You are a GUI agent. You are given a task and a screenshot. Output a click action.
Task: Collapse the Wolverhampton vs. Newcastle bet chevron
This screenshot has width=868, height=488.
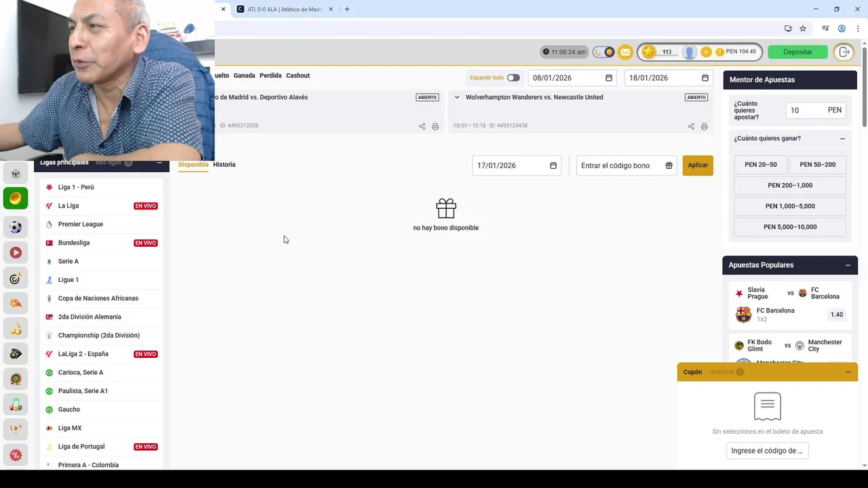click(x=457, y=98)
